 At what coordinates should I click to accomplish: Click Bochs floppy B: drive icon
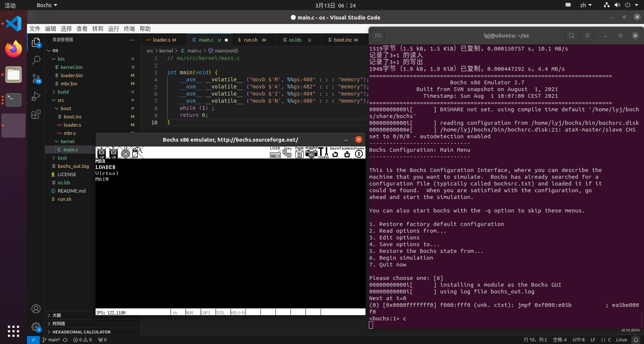click(x=113, y=153)
